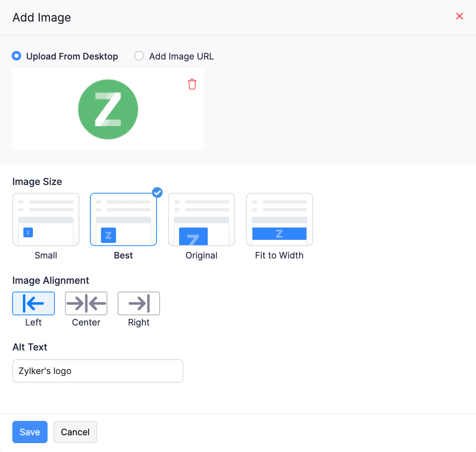Click the green Z logo preview
Screen dimensions: 476x452
[x=108, y=109]
